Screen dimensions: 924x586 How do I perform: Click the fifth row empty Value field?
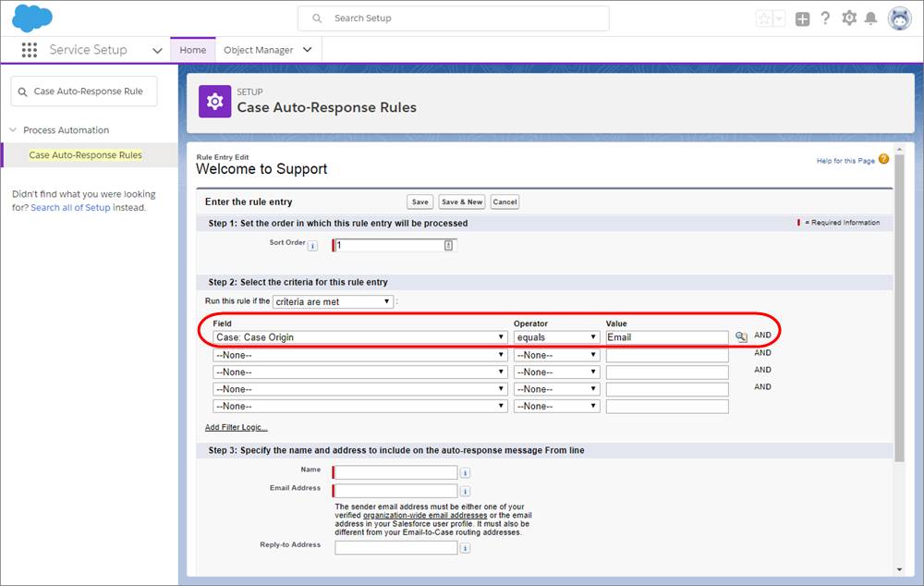667,406
